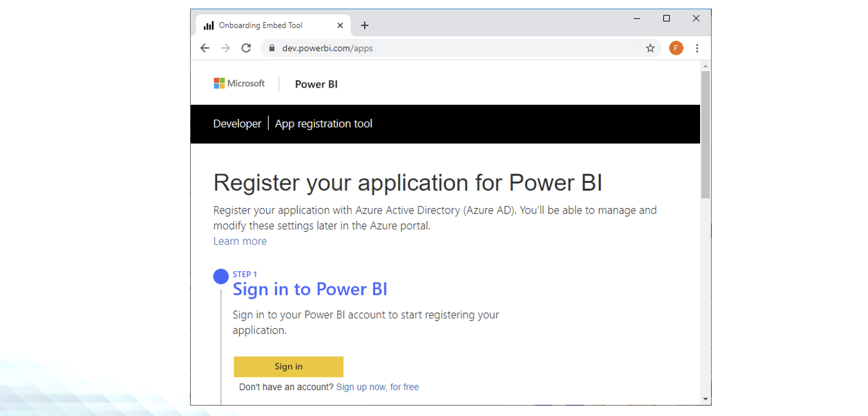
Task: Click the Power BI header title
Action: (x=316, y=84)
